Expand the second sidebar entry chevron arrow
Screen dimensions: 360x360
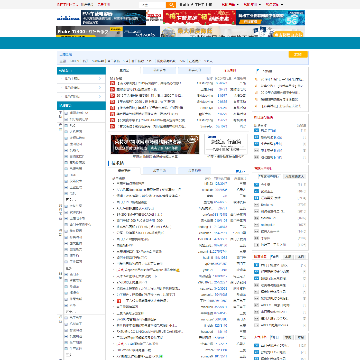pyautogui.click(x=100, y=88)
